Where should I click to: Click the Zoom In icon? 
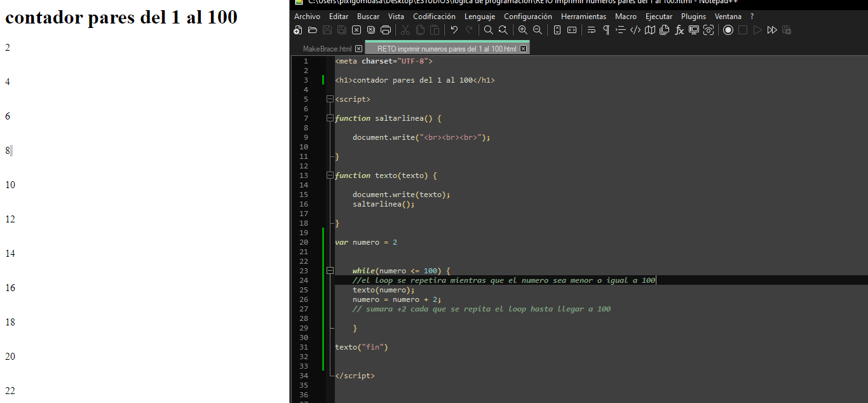coord(522,30)
